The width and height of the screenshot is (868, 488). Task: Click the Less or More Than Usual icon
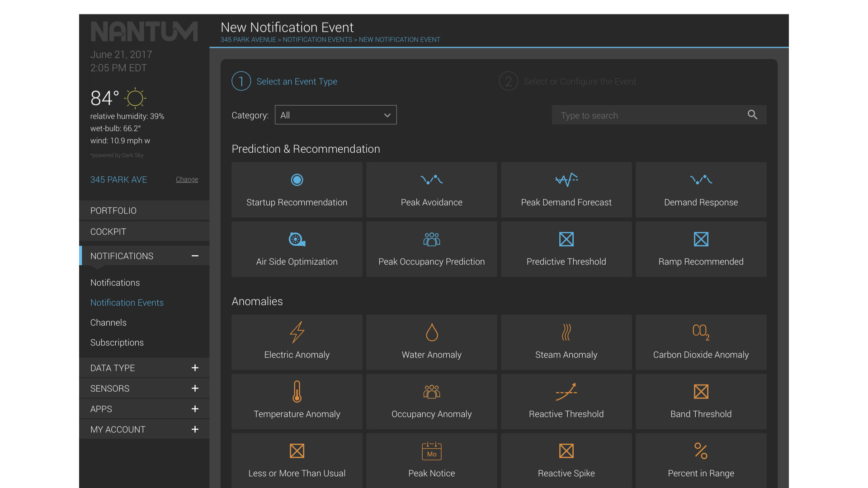(297, 450)
